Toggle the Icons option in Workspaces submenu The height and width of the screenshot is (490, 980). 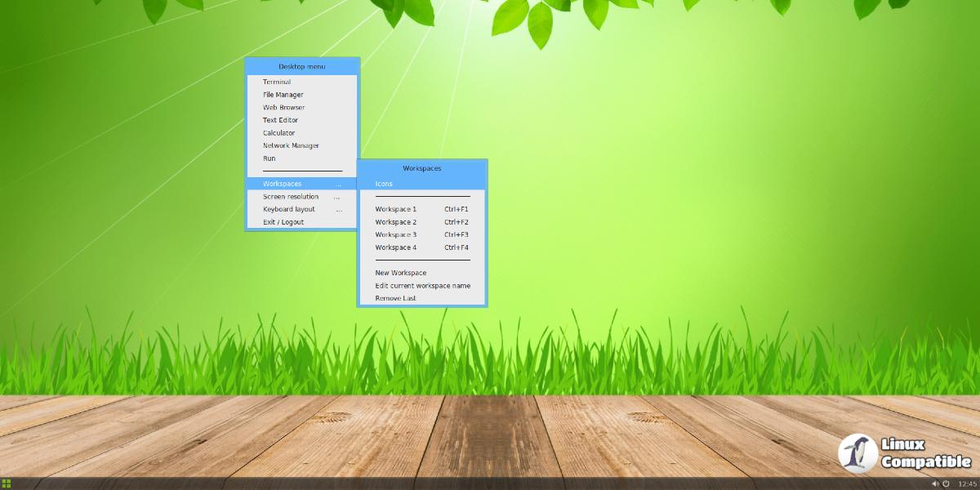coord(384,184)
